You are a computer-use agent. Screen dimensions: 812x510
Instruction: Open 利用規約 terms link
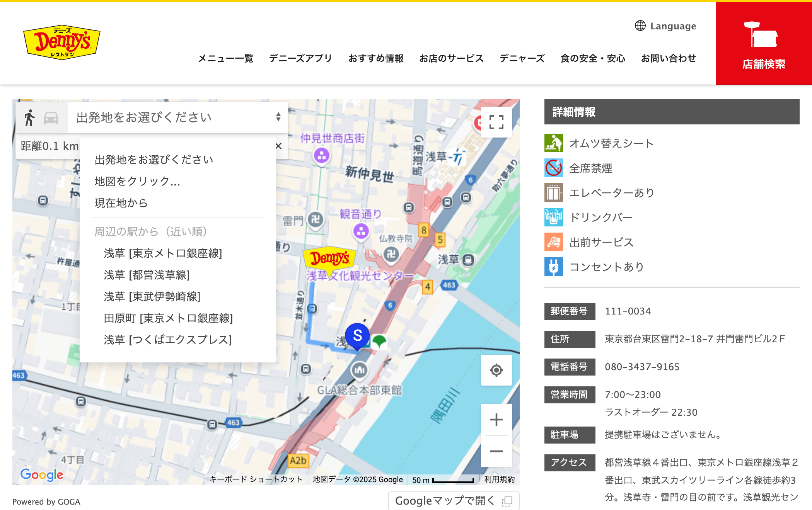(499, 479)
